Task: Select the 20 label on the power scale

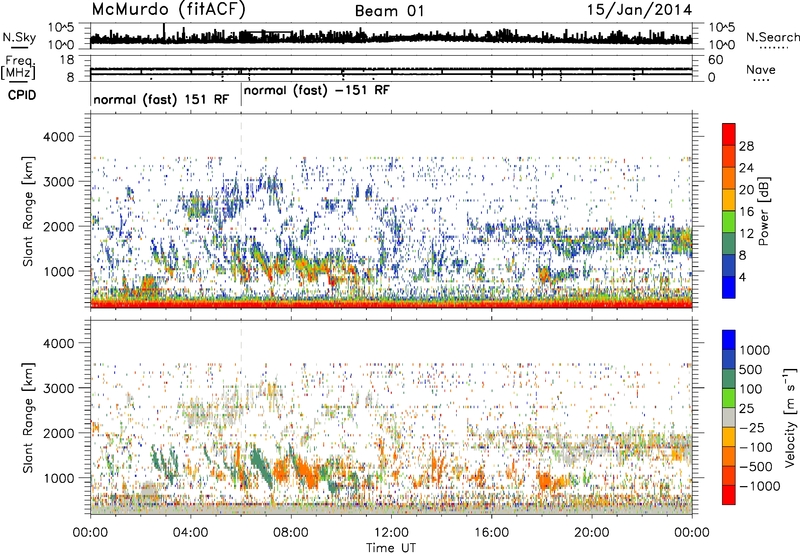Action: point(746,190)
